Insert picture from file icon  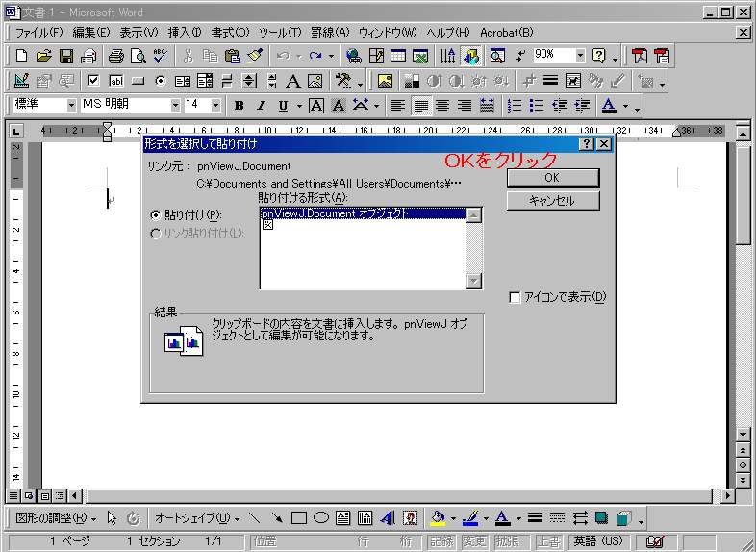coord(385,81)
